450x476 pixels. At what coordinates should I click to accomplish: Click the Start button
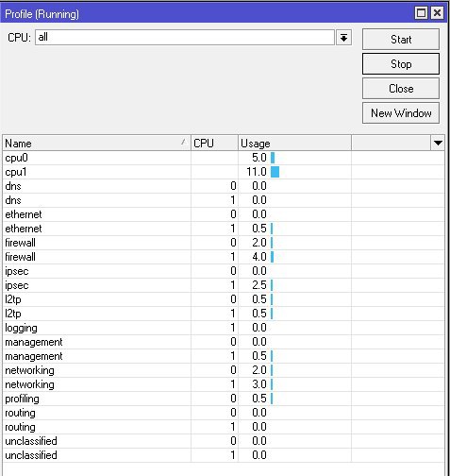(x=401, y=40)
